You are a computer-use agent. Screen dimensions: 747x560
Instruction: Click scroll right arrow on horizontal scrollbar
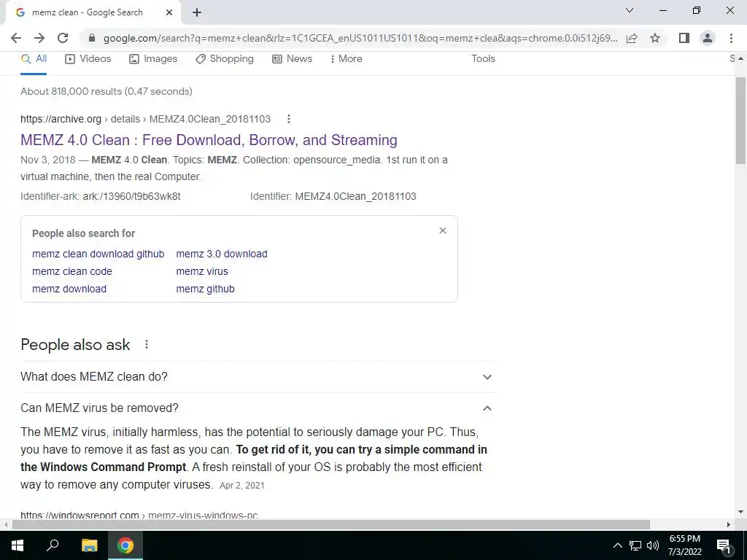(729, 524)
